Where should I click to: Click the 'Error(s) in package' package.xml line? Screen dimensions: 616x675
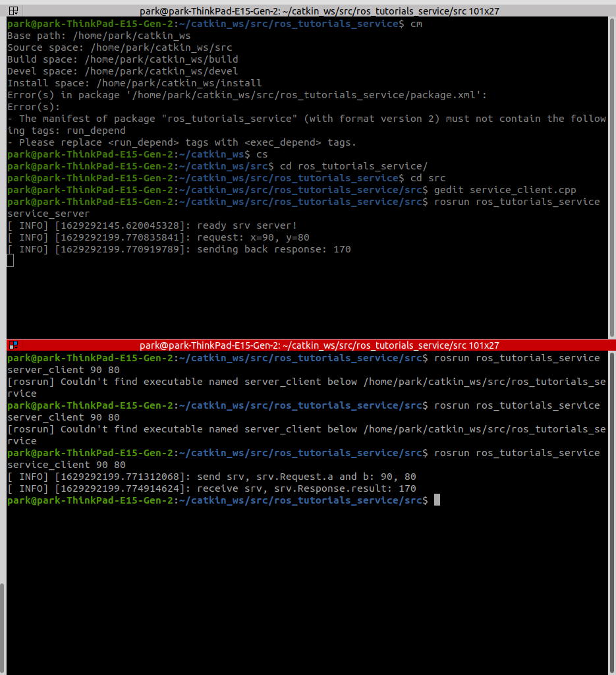[x=247, y=95]
